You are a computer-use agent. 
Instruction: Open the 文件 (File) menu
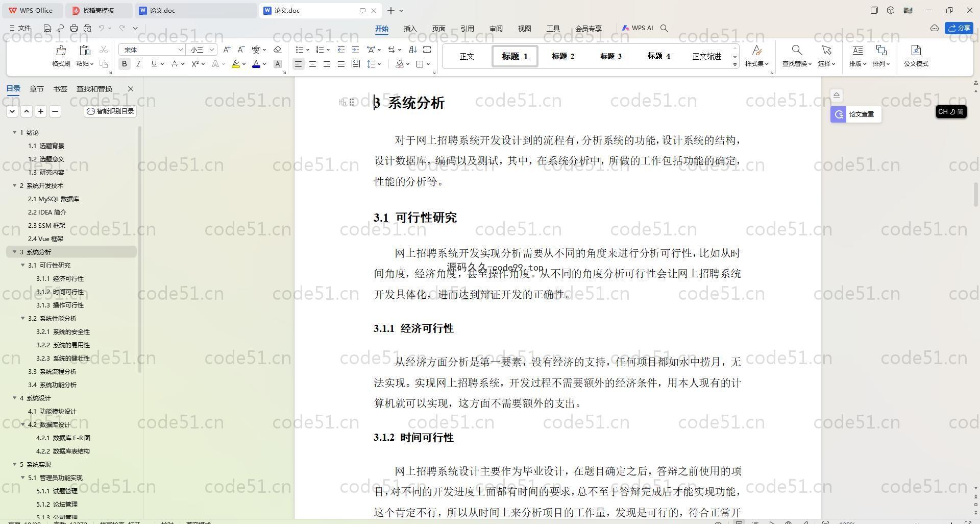click(20, 28)
